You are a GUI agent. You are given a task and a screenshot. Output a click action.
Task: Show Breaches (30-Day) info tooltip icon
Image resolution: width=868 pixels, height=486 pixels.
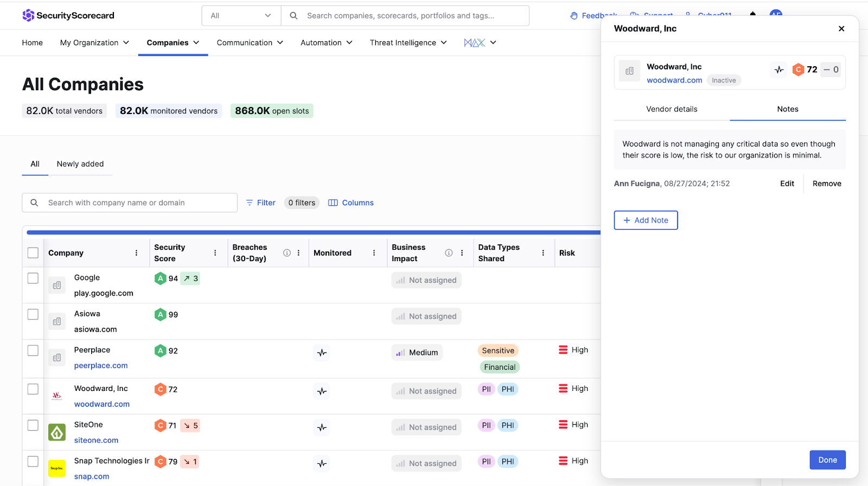tap(287, 253)
